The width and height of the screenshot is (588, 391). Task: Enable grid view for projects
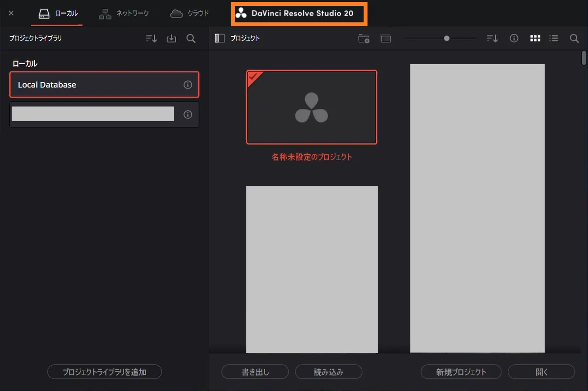click(535, 38)
